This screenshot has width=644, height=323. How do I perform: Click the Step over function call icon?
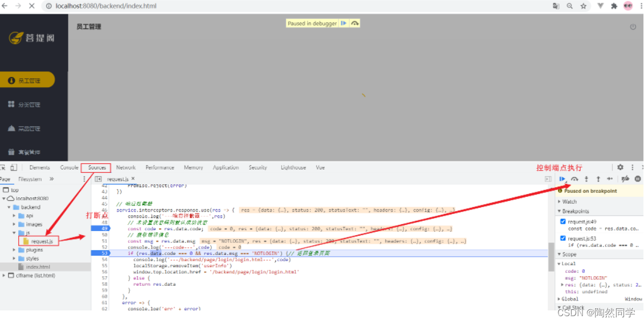[x=574, y=179]
